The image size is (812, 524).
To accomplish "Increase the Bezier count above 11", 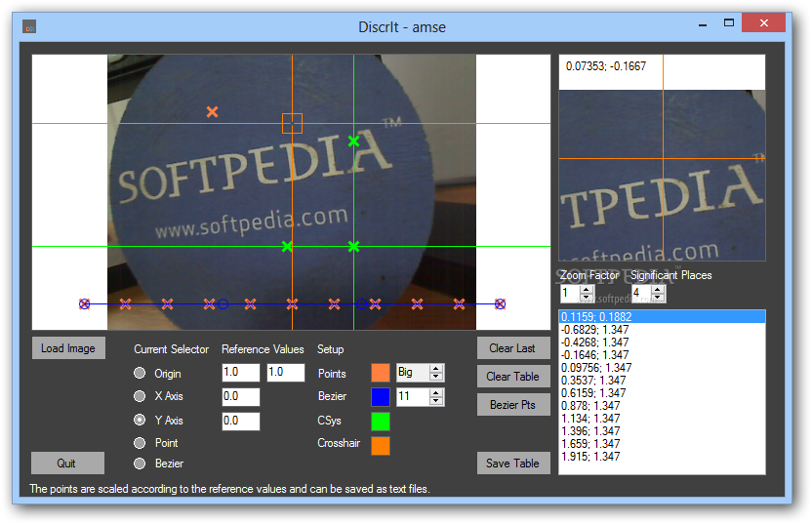I will coord(436,393).
